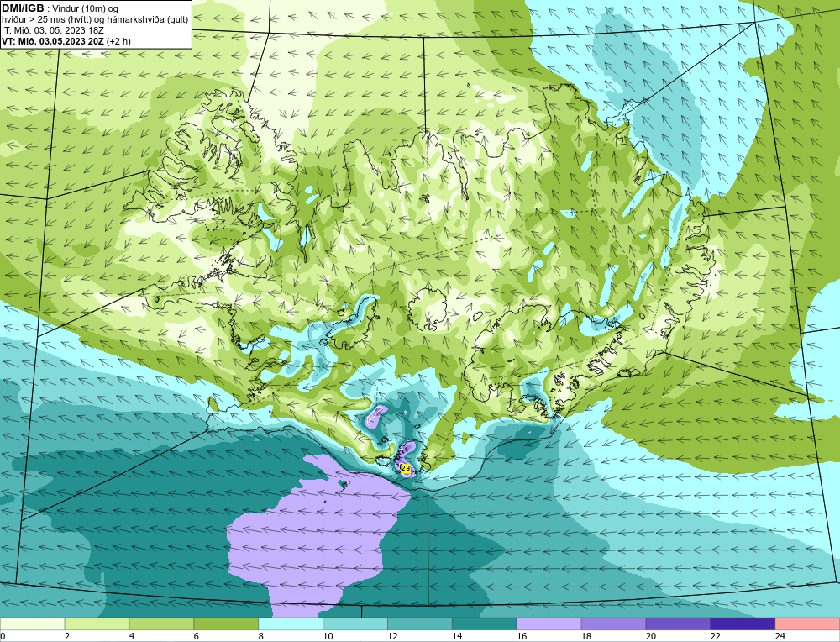
Task: Select the 6-8 m/s olive green swatch
Action: coord(226,624)
